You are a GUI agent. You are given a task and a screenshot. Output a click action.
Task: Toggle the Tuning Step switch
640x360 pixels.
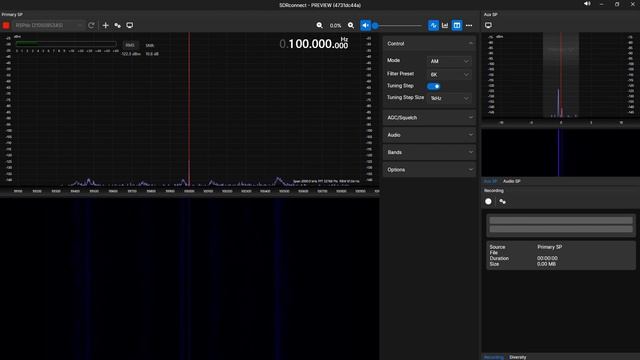[433, 86]
